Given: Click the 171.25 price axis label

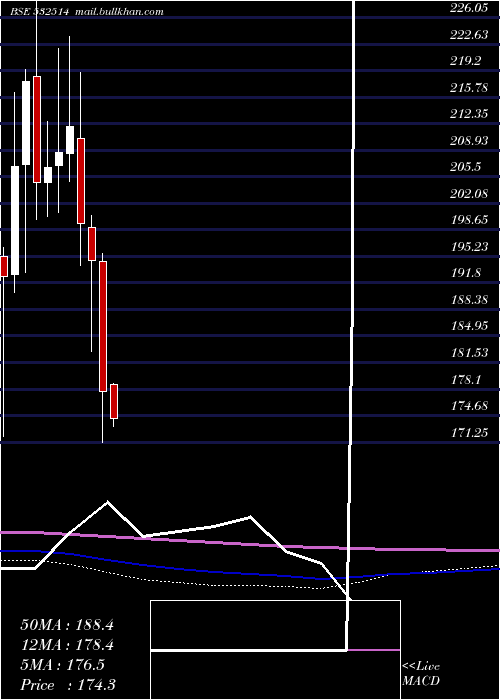Looking at the screenshot, I should tap(469, 433).
